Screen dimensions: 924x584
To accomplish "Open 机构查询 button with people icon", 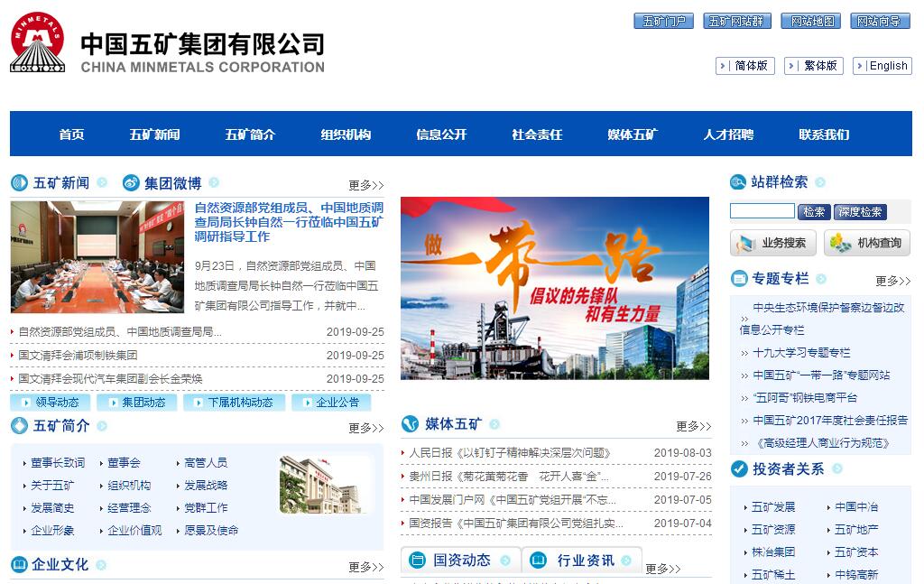I will (x=867, y=243).
